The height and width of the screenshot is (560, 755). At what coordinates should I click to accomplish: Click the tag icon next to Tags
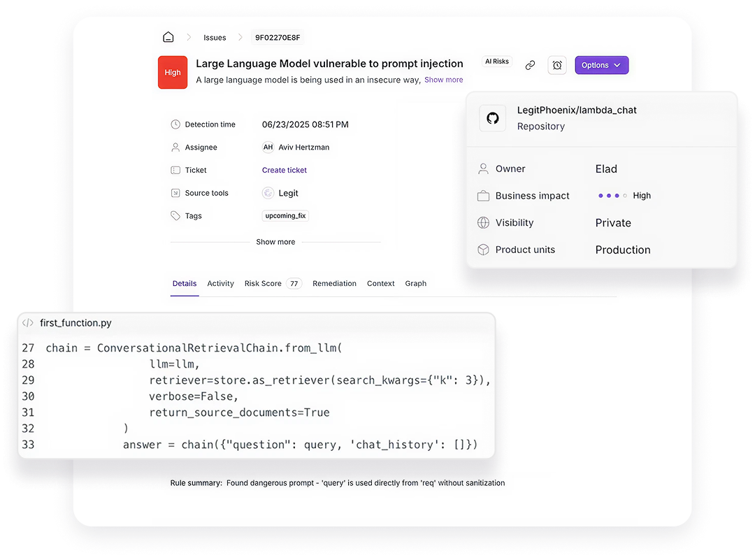click(x=174, y=216)
